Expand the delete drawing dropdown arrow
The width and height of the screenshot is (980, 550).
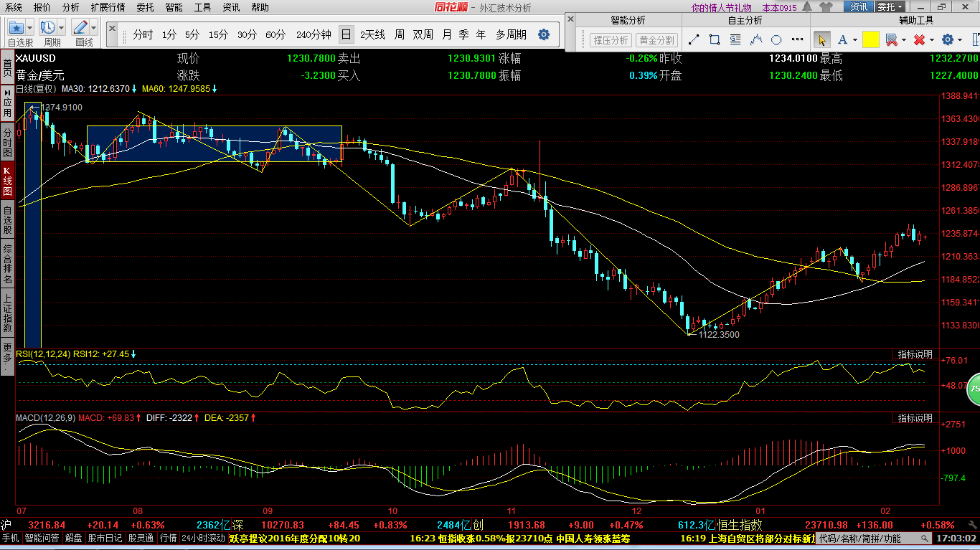click(932, 39)
